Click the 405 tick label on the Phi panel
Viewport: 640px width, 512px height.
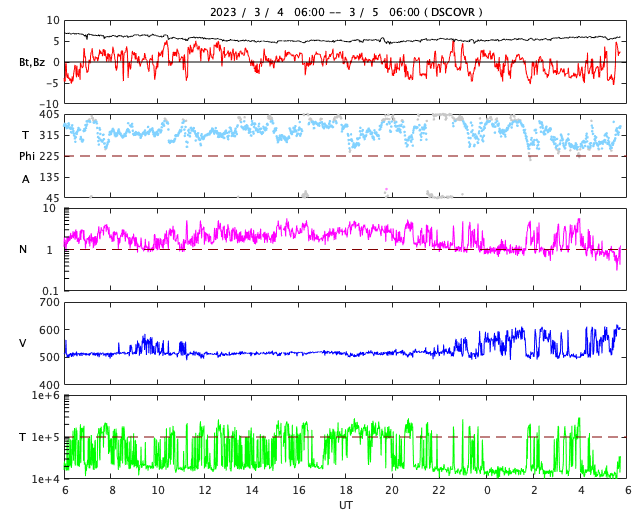48,115
